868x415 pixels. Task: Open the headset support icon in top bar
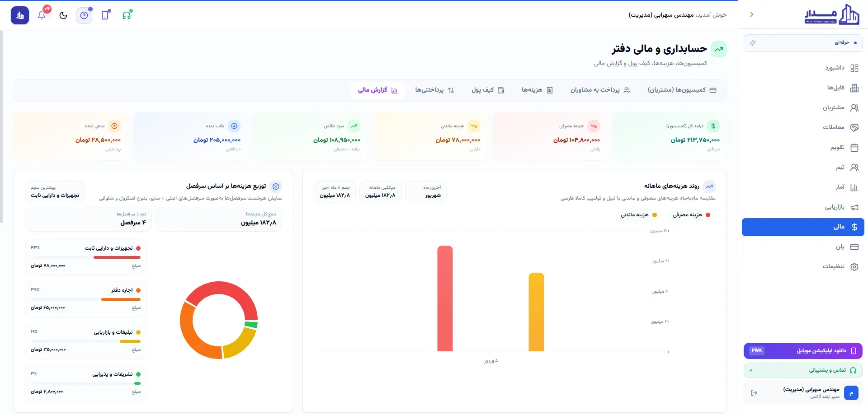click(x=127, y=15)
